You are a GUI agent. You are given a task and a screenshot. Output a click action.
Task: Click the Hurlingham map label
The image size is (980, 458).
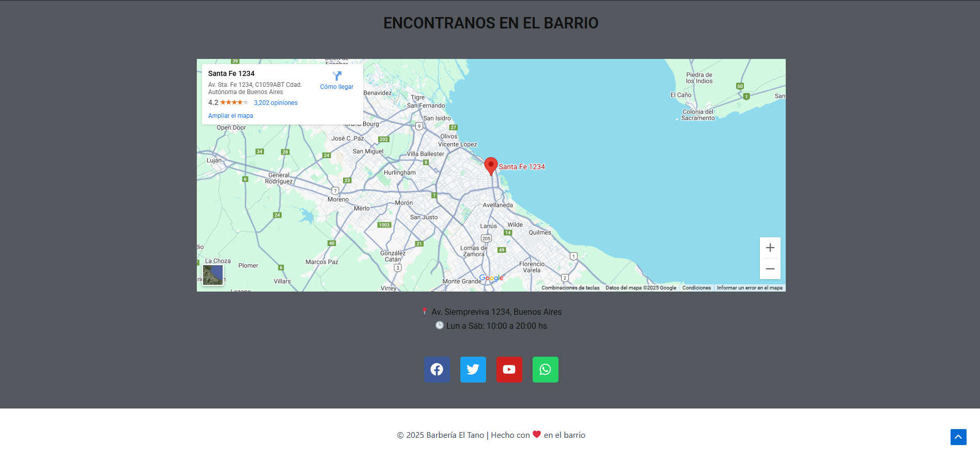tap(400, 173)
